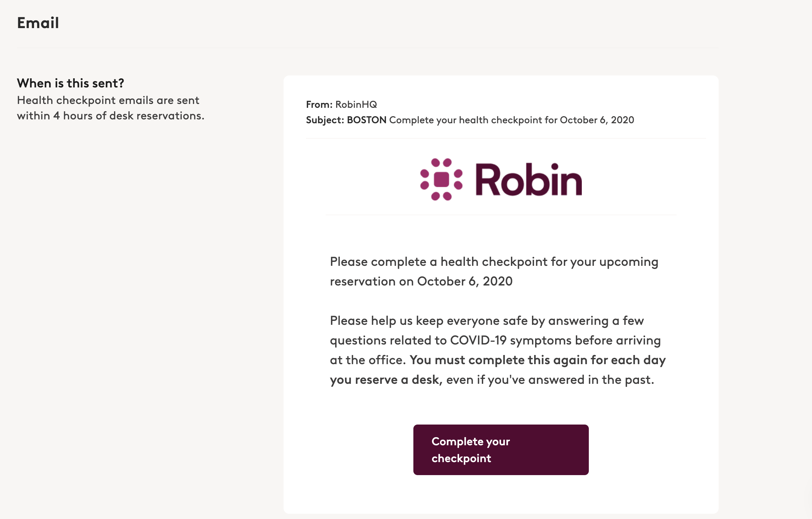812x519 pixels.
Task: Click the Complete your checkpoint button
Action: [x=501, y=449]
